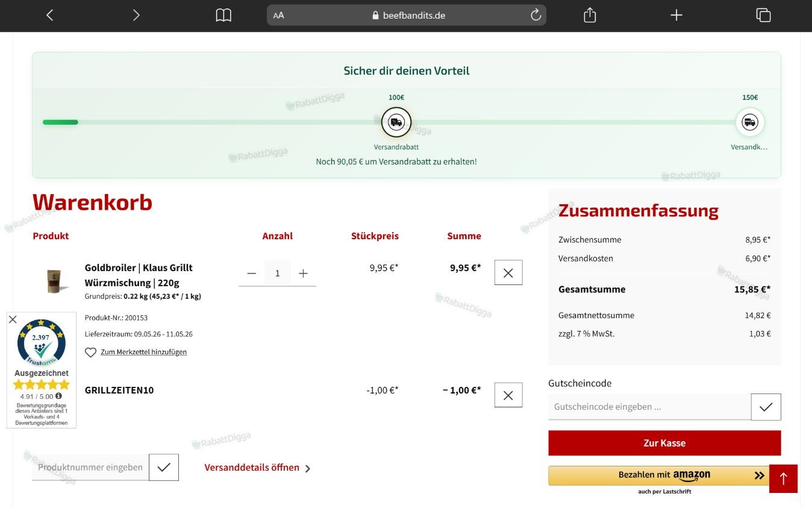Go back with the browser back arrow
Viewport: 812px width, 508px height.
(x=50, y=15)
